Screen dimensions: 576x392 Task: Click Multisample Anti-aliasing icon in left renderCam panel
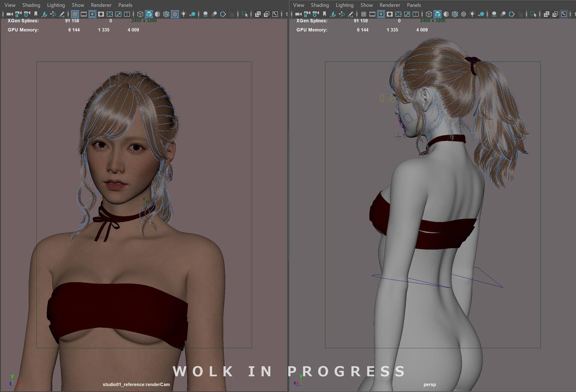[223, 14]
